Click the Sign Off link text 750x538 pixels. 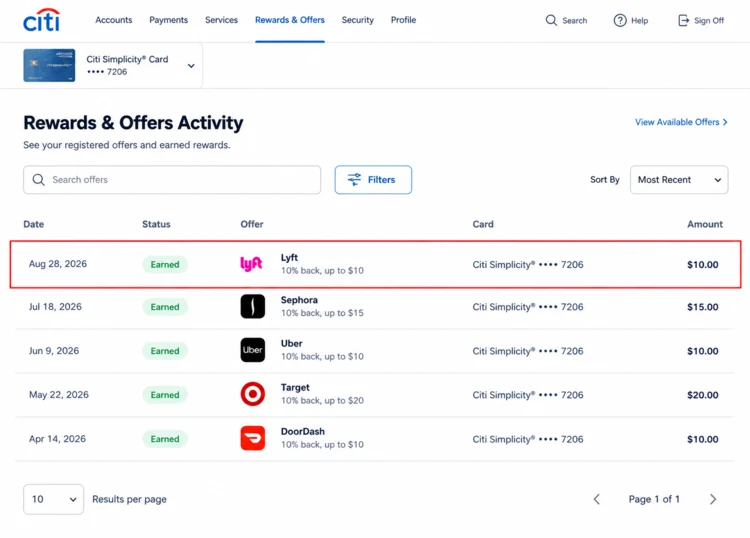[x=709, y=21]
